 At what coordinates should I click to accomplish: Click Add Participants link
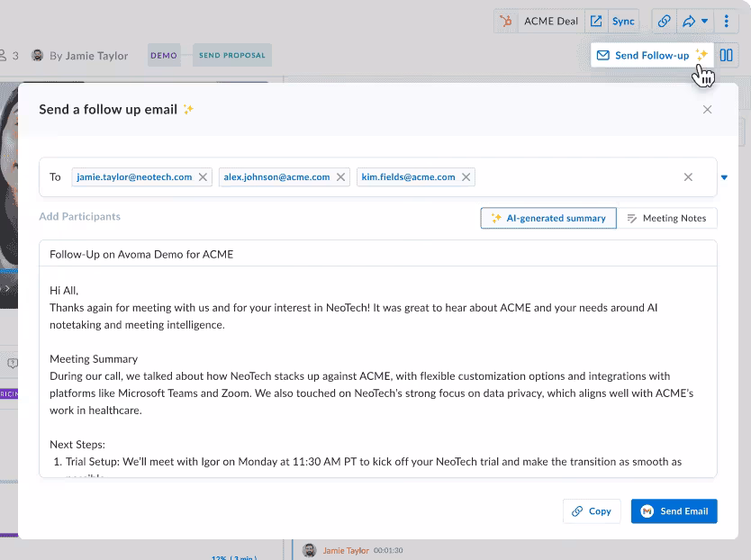point(79,217)
